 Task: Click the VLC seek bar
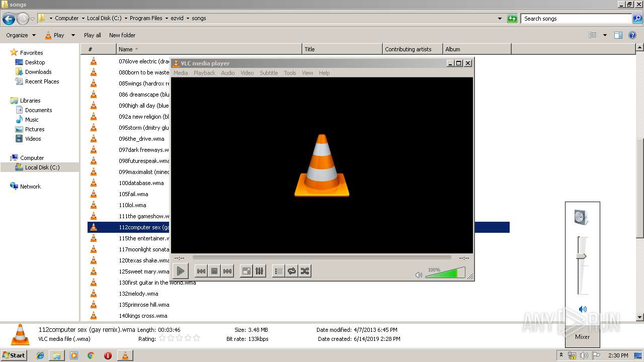click(x=321, y=258)
